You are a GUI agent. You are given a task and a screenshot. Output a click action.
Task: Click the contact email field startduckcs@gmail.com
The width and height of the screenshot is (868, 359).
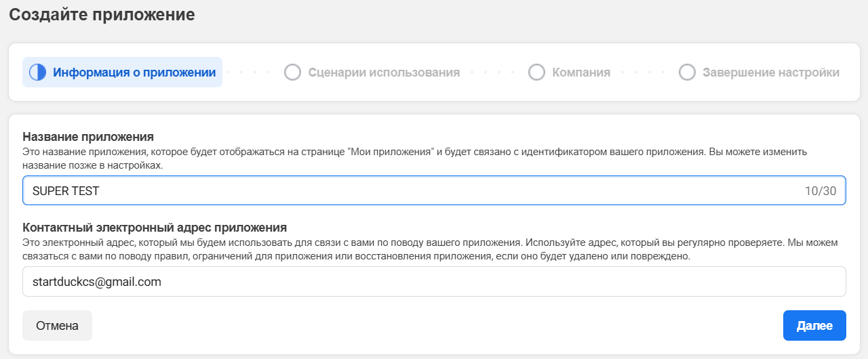pyautogui.click(x=434, y=282)
